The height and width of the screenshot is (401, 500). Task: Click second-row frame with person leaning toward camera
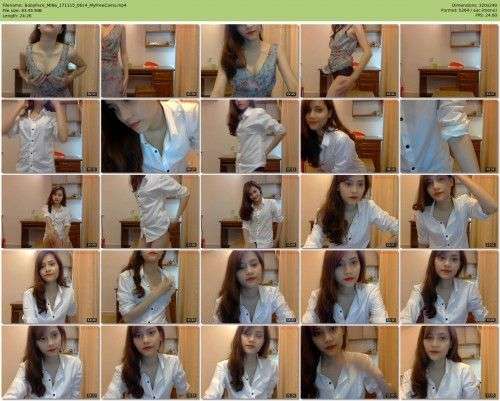[x=150, y=136]
